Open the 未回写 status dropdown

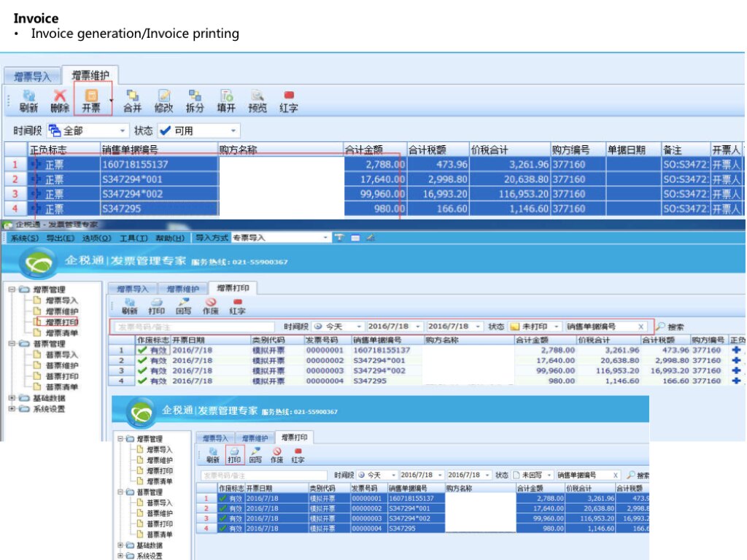[548, 475]
